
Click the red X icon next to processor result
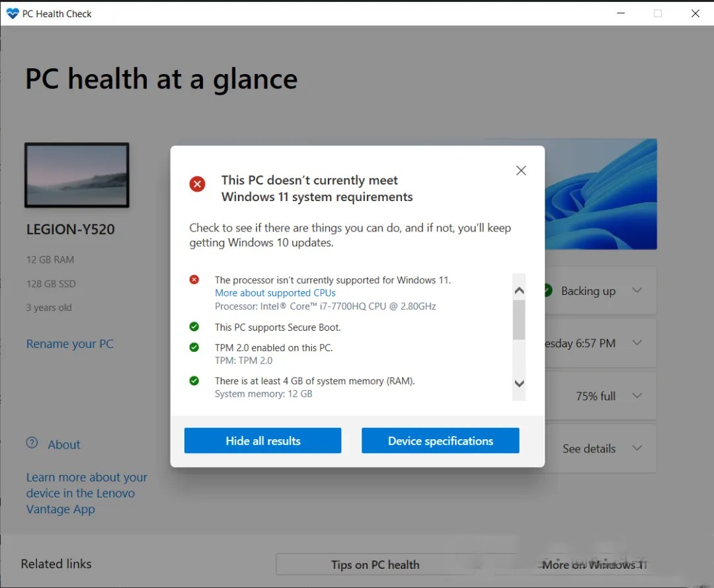[194, 280]
